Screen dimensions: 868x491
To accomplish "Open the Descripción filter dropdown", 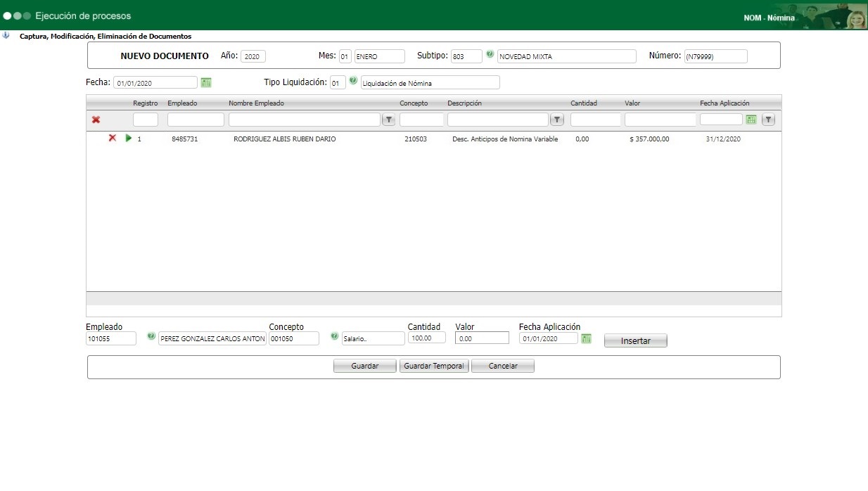I will 557,120.
